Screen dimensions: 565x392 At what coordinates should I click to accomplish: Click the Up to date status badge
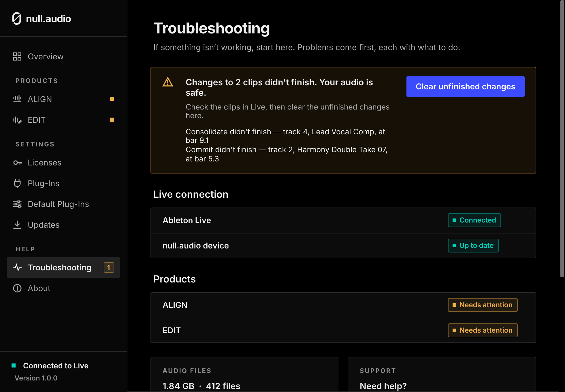473,246
